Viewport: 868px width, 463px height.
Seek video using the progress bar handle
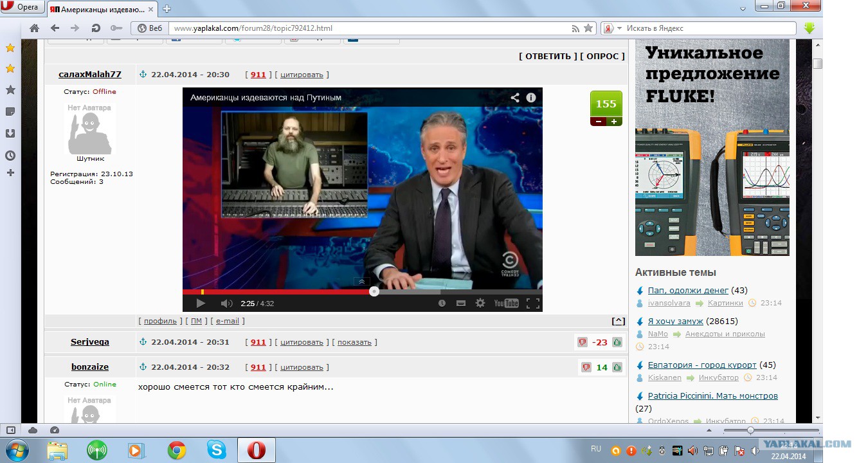coord(374,291)
